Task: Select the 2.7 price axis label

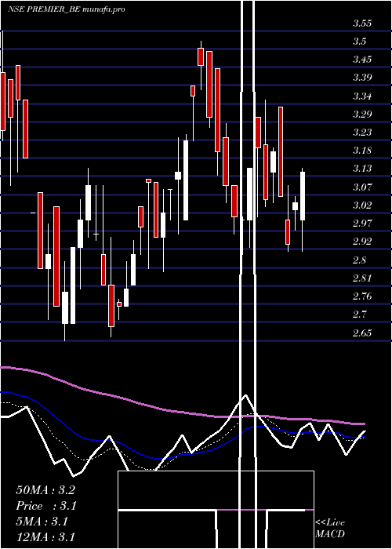Action: pyautogui.click(x=359, y=314)
